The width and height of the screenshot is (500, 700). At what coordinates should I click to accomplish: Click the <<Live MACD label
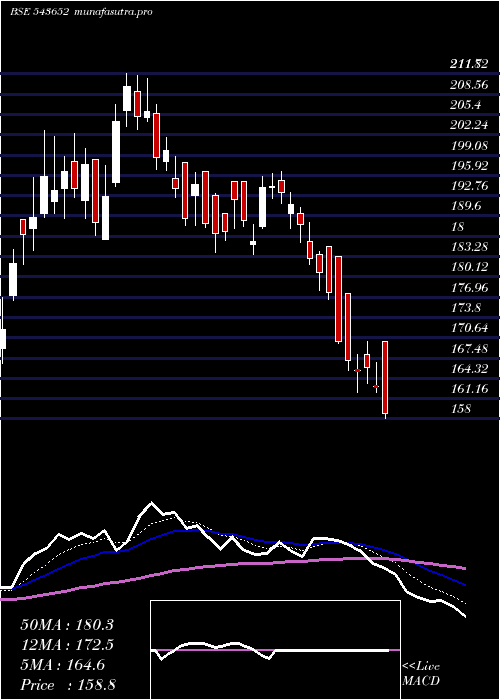421,674
